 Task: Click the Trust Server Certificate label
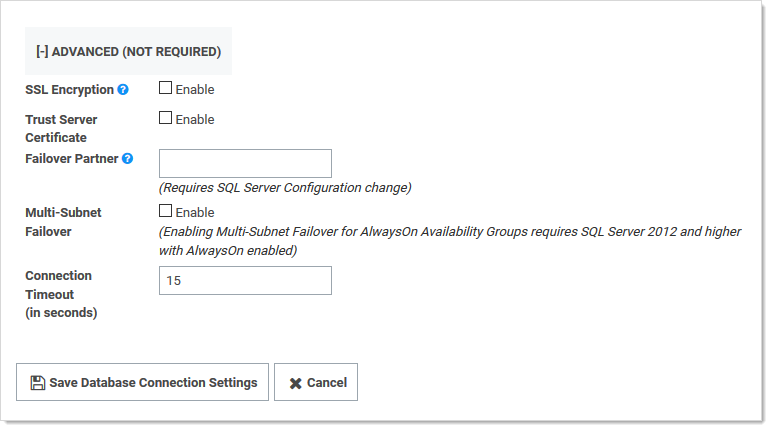coord(61,129)
